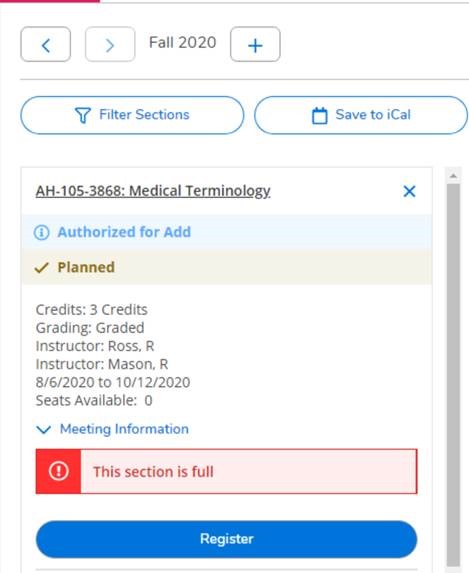
Task: Open the Meeting Information details text
Action: [124, 429]
